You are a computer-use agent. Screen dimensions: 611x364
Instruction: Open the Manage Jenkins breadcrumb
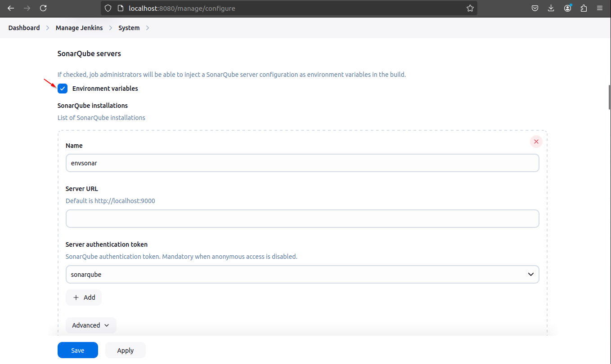coord(79,28)
